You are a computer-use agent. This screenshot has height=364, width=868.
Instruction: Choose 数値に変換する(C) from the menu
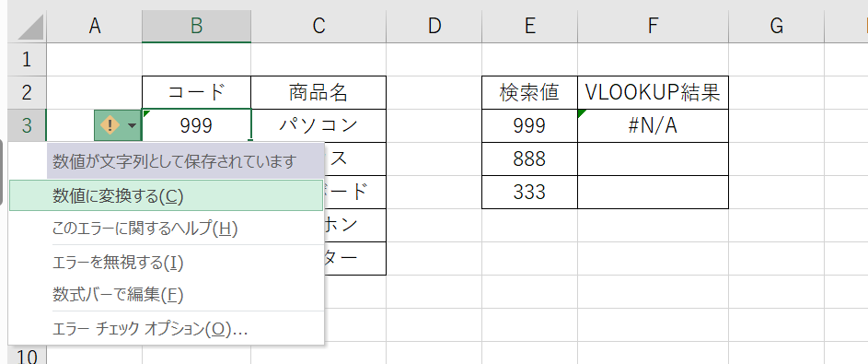click(x=166, y=195)
